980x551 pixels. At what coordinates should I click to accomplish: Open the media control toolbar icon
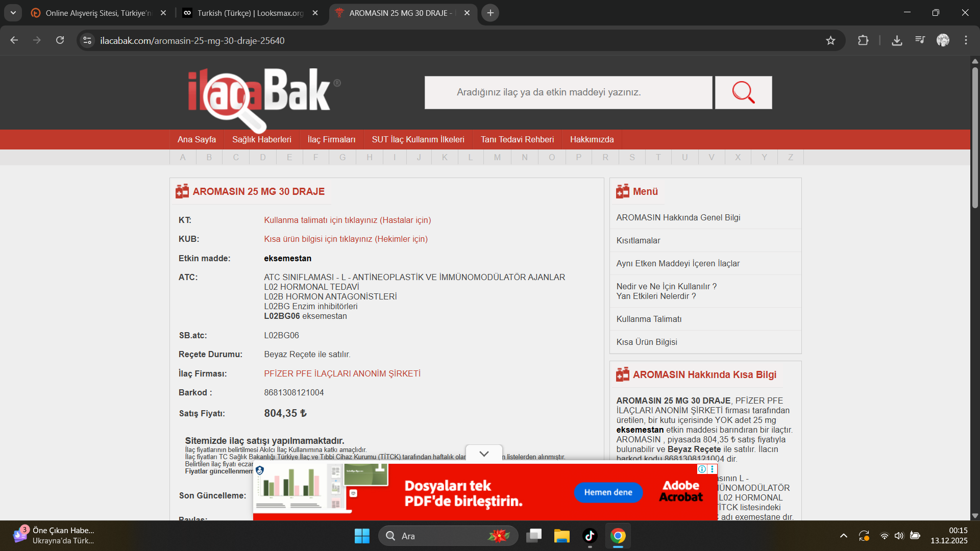(x=920, y=40)
